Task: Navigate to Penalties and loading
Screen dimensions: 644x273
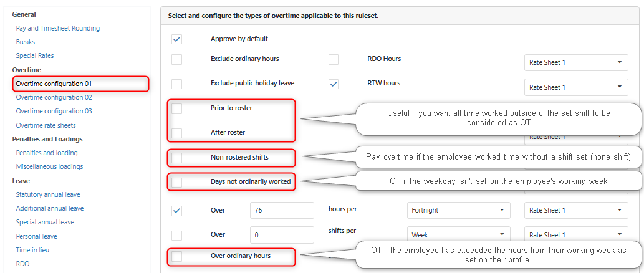Action: [x=47, y=153]
